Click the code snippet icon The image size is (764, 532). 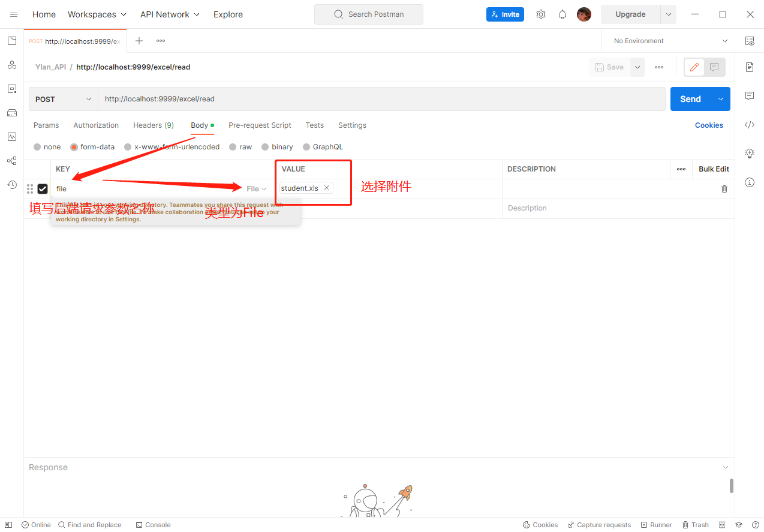[749, 125]
